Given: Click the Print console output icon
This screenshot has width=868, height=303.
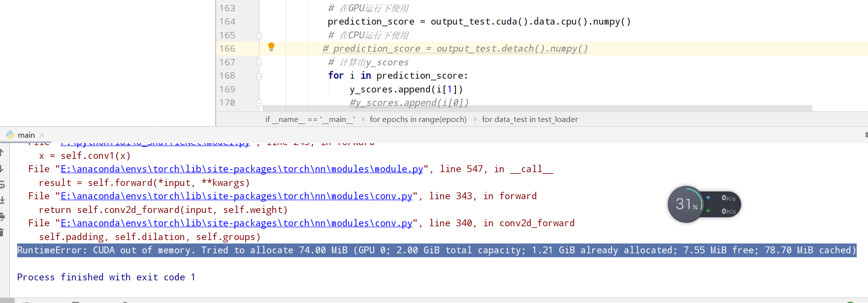Looking at the screenshot, I should click(x=2, y=216).
